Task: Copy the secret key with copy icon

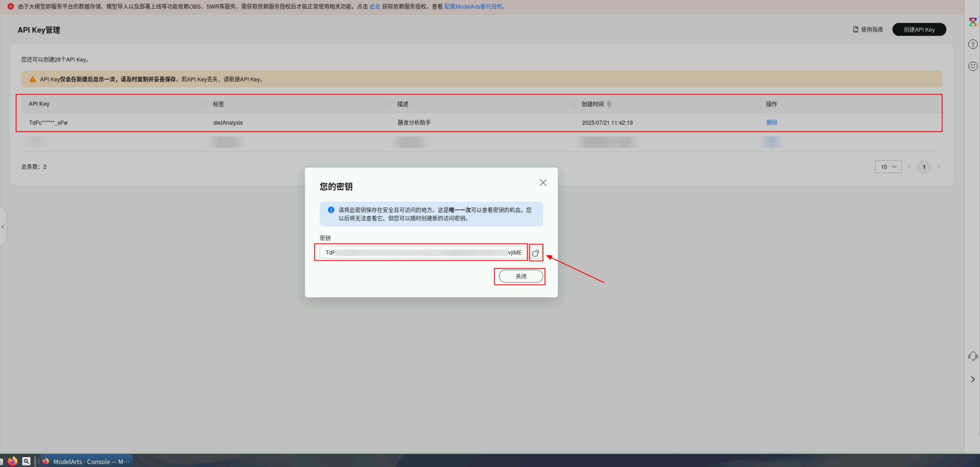Action: (x=536, y=253)
